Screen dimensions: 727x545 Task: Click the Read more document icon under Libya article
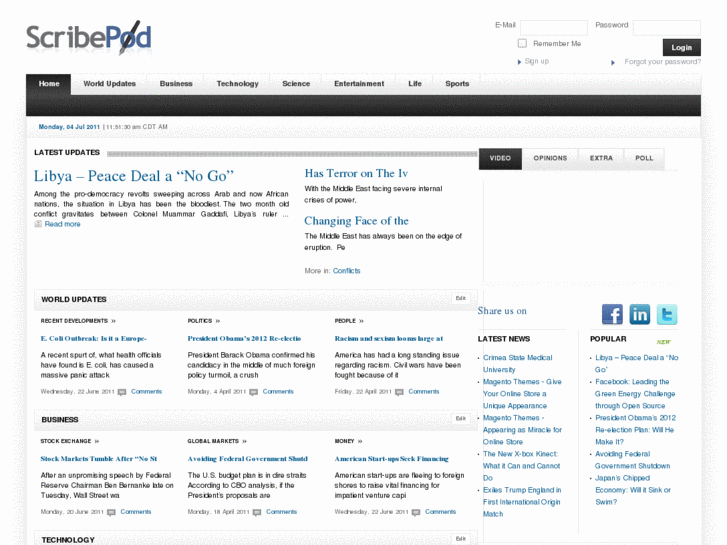(38, 224)
